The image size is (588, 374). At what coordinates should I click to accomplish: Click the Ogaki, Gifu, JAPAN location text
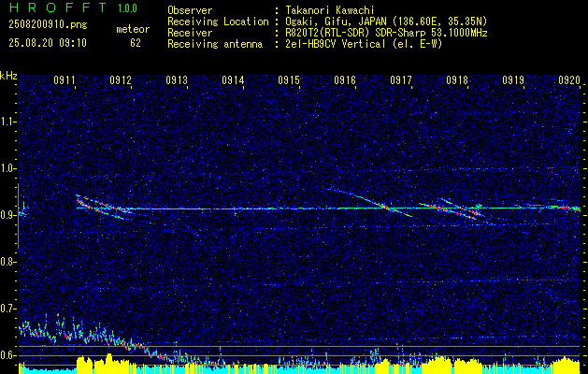click(x=386, y=22)
